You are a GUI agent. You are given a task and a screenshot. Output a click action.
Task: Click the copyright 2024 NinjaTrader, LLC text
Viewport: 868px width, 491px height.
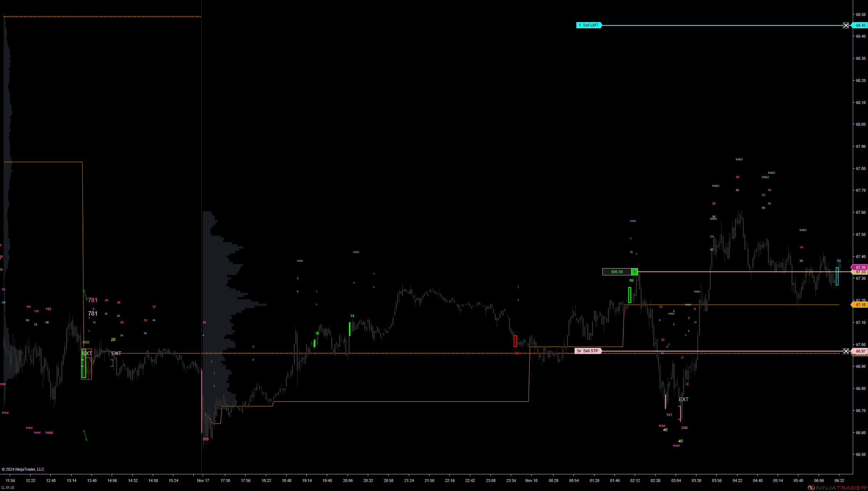23,469
